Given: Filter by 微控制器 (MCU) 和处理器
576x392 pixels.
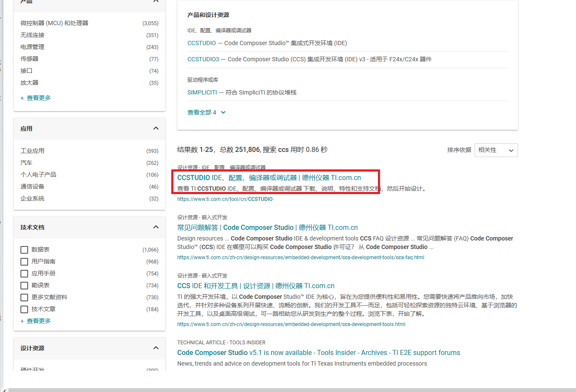Looking at the screenshot, I should 55,23.
